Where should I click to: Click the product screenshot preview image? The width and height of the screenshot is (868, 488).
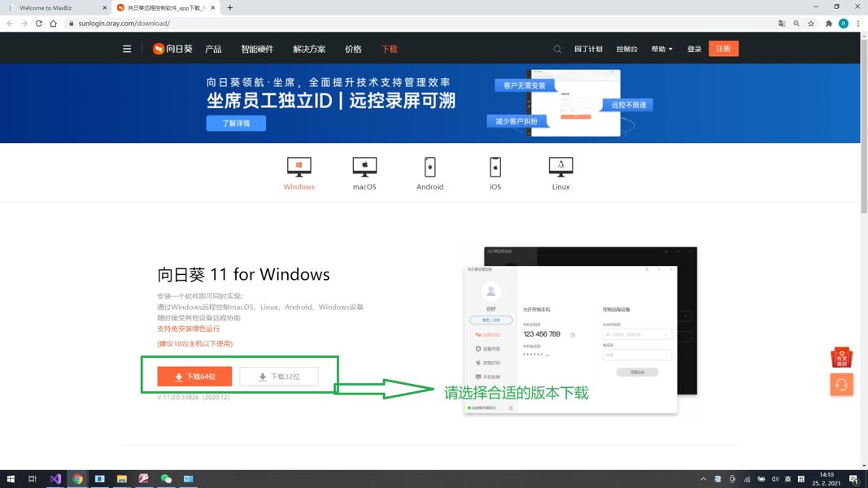[580, 330]
